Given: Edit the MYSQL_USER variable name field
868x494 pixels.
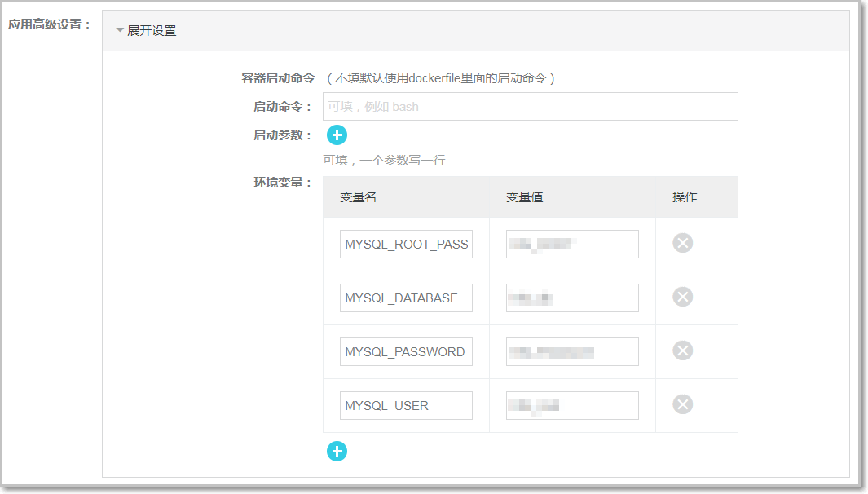Looking at the screenshot, I should [x=406, y=405].
